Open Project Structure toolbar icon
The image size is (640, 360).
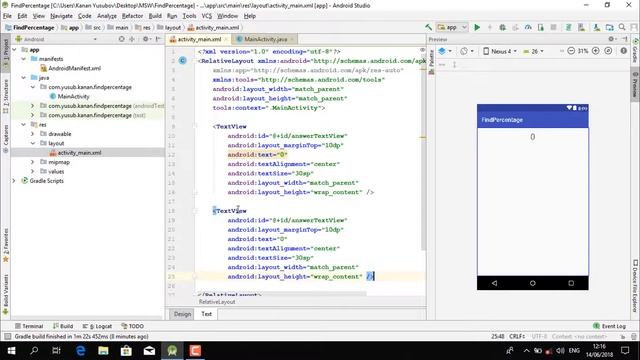click(609, 27)
